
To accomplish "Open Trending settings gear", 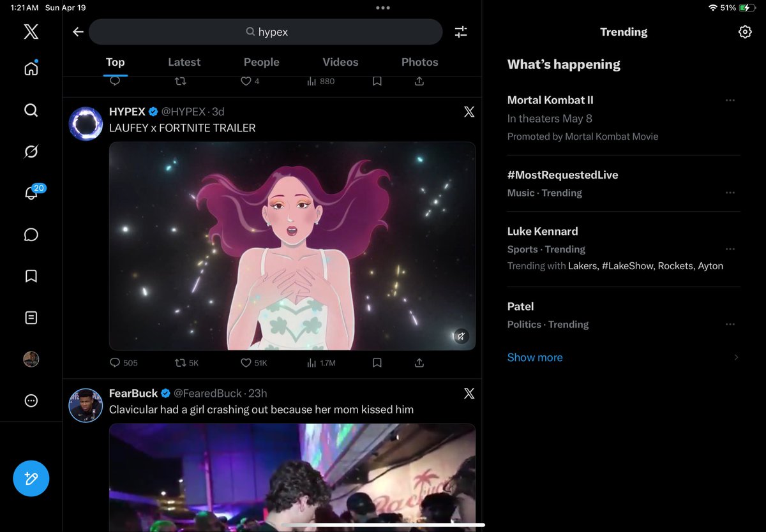I will pyautogui.click(x=745, y=32).
